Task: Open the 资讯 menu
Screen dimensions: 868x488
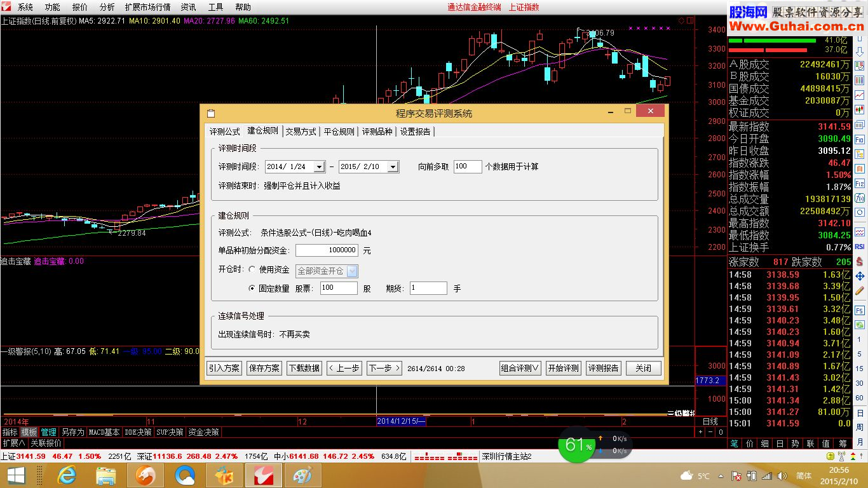Action: pyautogui.click(x=188, y=7)
